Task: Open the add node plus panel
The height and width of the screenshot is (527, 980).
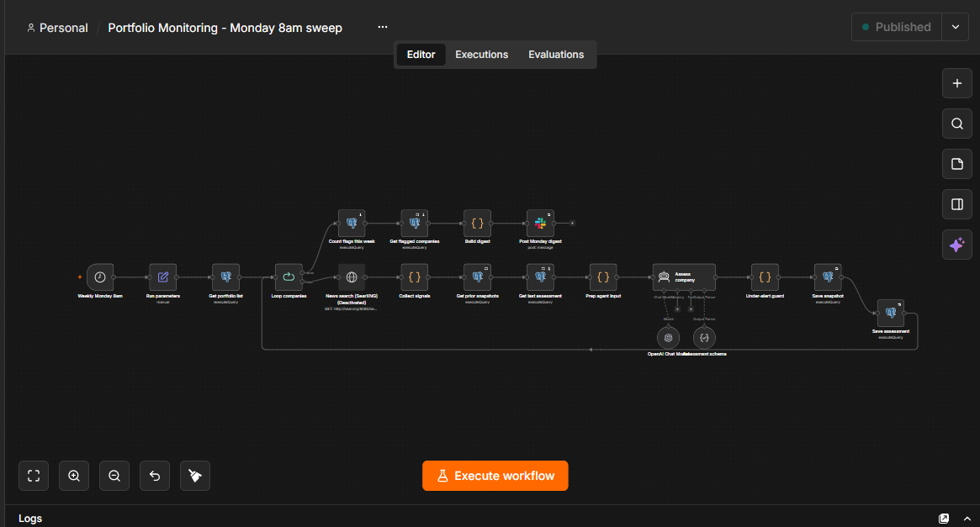Action: pos(957,83)
